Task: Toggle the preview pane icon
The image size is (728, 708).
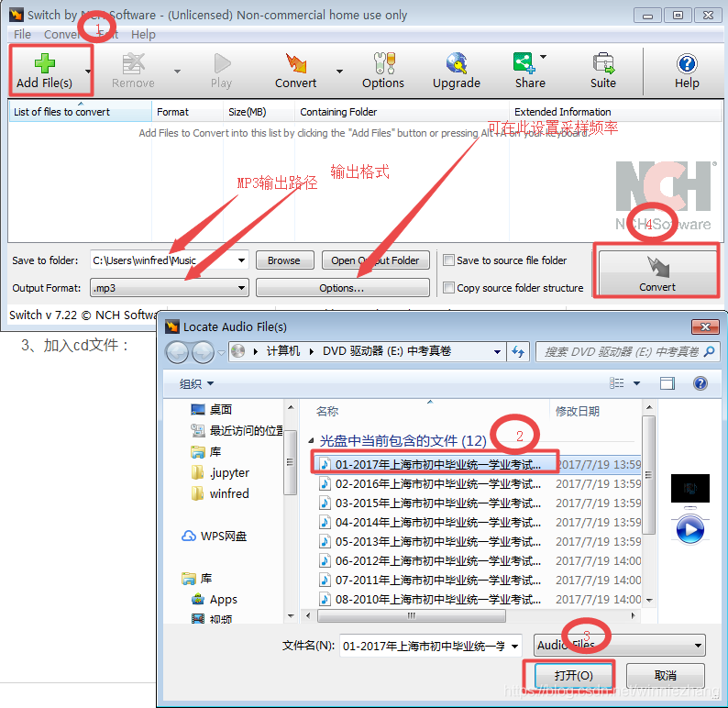Action: (x=667, y=383)
